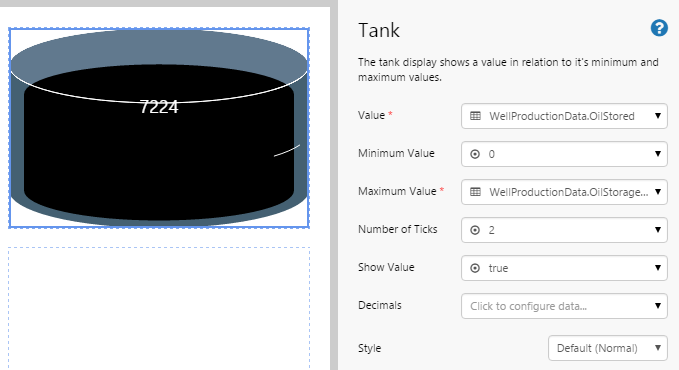679x370 pixels.
Task: Click the Show Value text true
Action: click(x=498, y=268)
